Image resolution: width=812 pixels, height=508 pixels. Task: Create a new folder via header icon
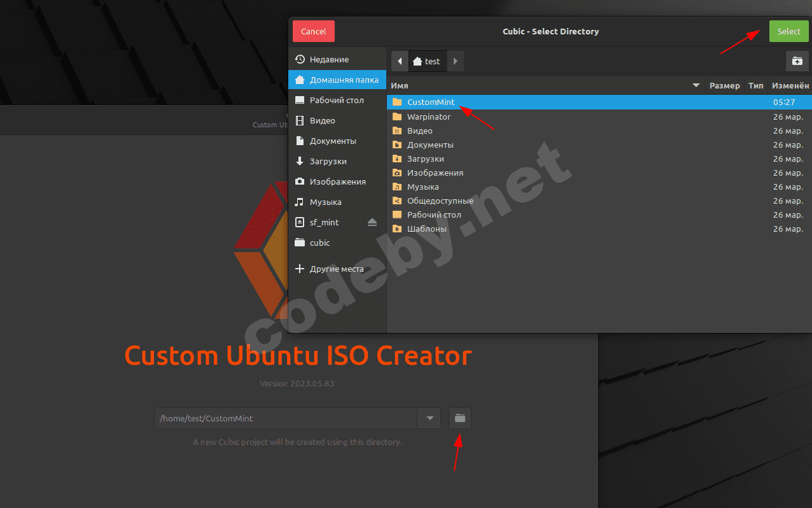(797, 61)
